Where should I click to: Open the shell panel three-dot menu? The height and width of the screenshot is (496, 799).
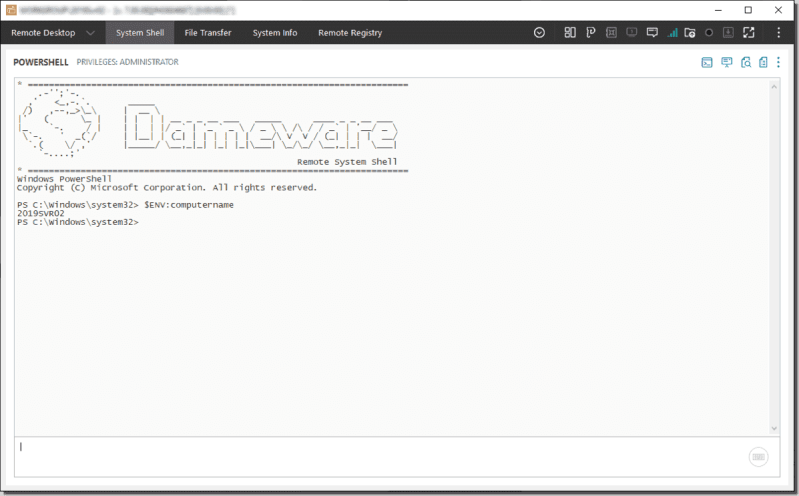coord(778,62)
